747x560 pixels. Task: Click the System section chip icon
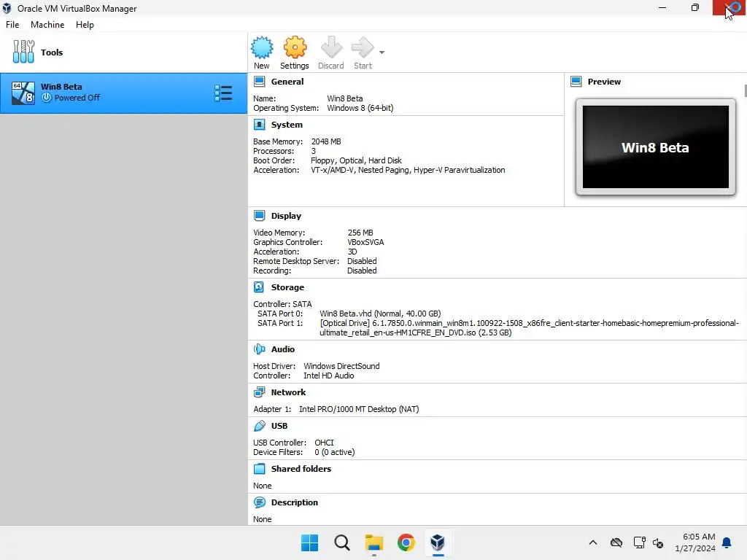tap(259, 125)
